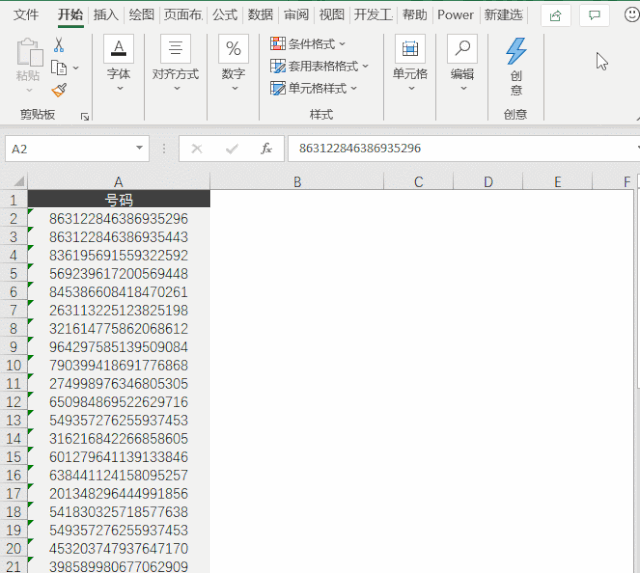Select cell containing 201348296444991856
Viewport: 640px width, 573px height.
point(119,493)
